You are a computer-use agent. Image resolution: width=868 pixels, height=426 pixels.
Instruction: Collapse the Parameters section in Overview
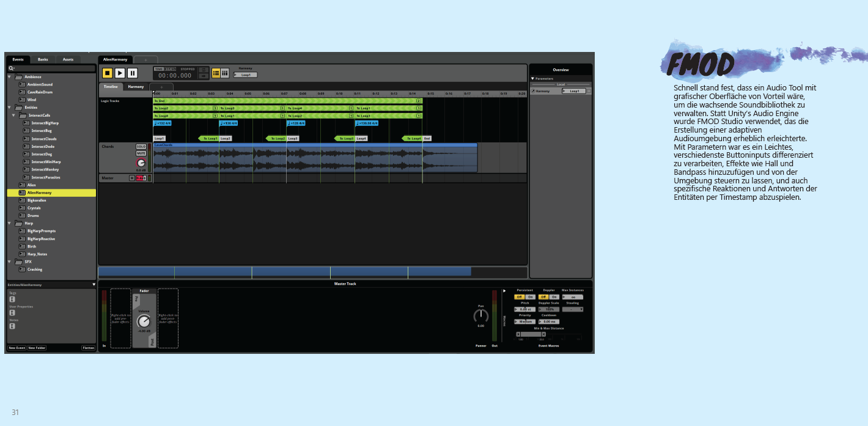pyautogui.click(x=532, y=78)
